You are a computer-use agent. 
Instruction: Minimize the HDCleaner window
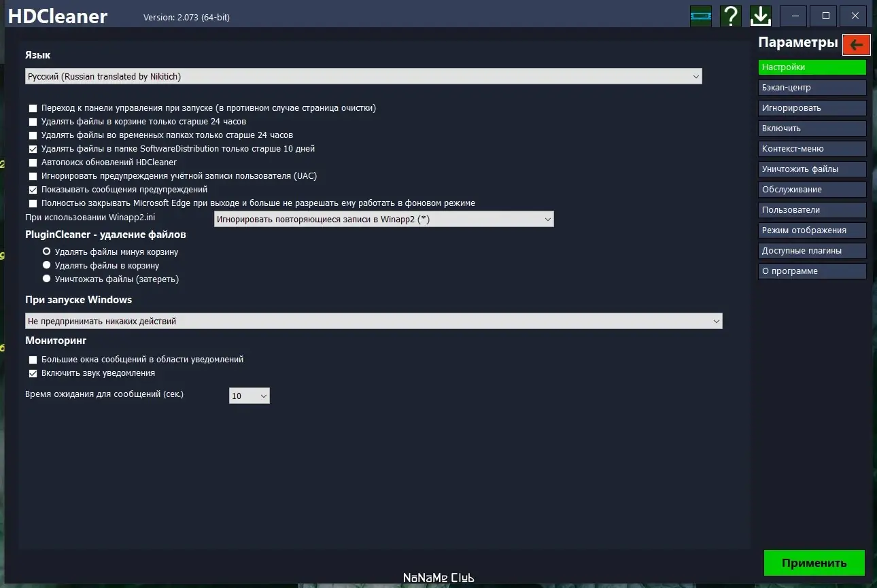click(x=793, y=16)
